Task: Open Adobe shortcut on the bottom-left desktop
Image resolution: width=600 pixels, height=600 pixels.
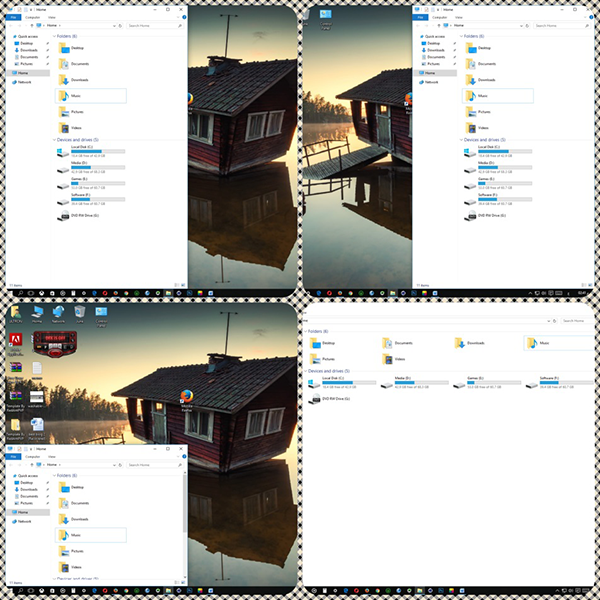Action: pyautogui.click(x=15, y=344)
